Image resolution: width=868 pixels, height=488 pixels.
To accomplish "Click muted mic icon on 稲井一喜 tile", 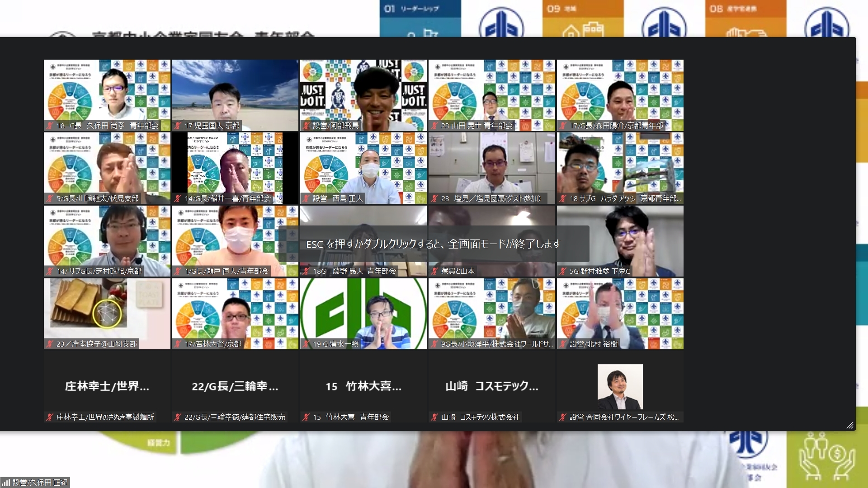I will click(x=178, y=198).
